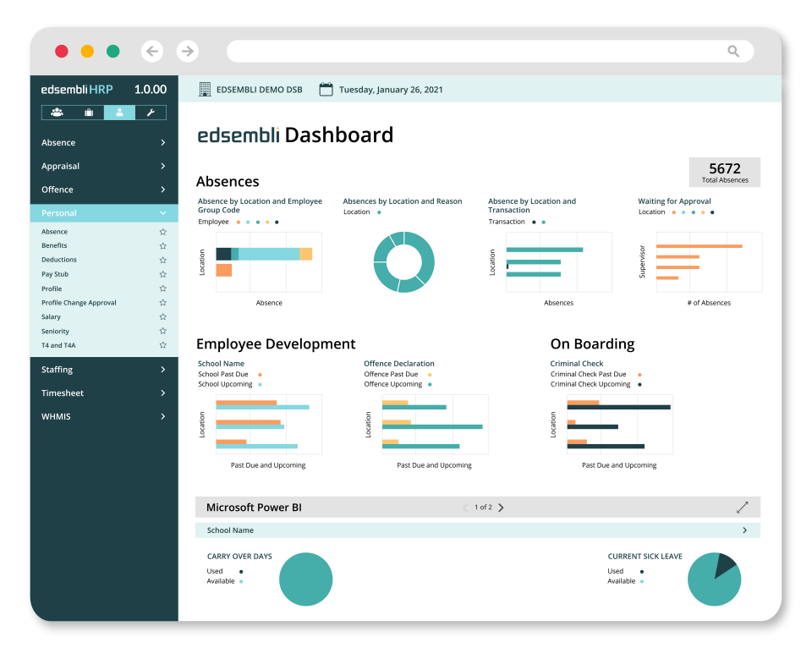Toggle the favorite star next to Pay Stub
Screen dimensions: 812x648
click(162, 274)
